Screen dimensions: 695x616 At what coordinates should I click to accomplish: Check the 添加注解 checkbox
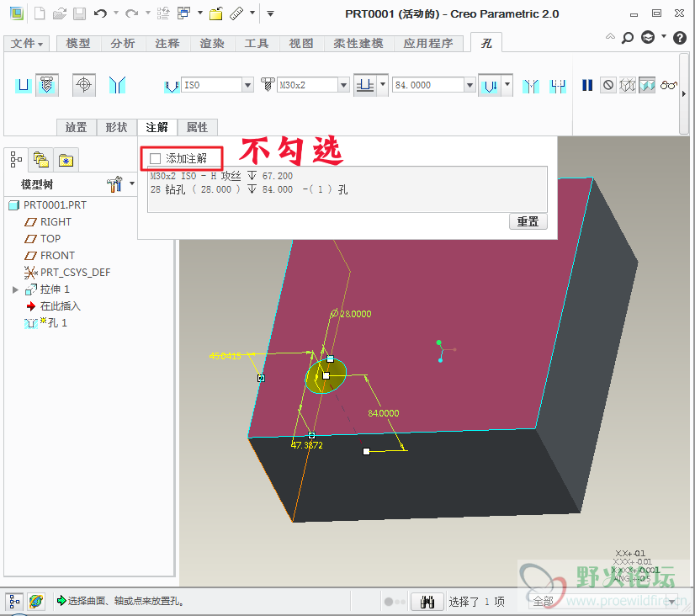tap(155, 158)
